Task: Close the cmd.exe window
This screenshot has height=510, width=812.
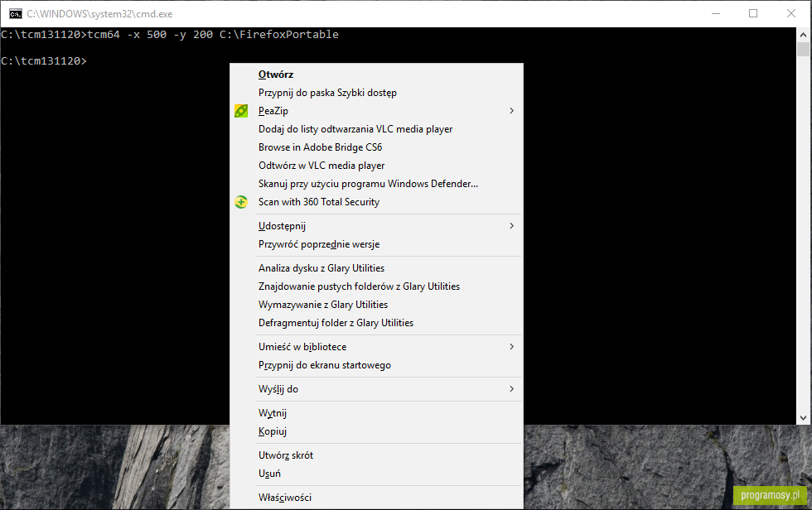Action: point(791,13)
